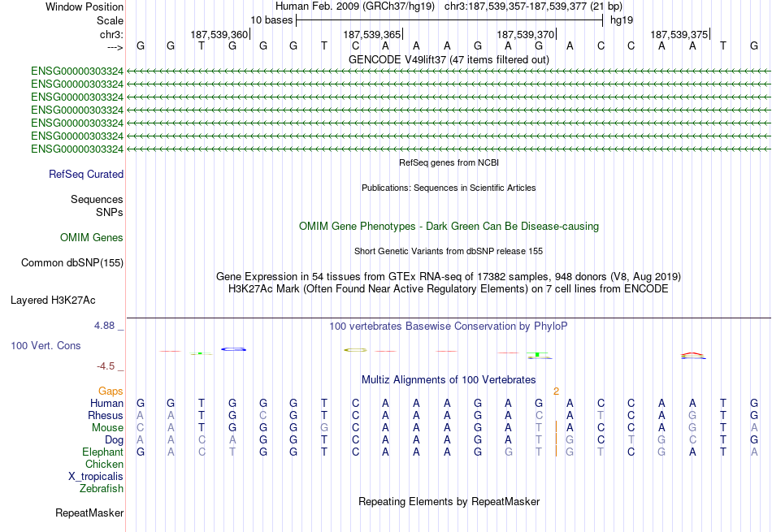The width and height of the screenshot is (772, 532).
Task: Click the 'Sequences SNPs' track label
Action: (97, 205)
